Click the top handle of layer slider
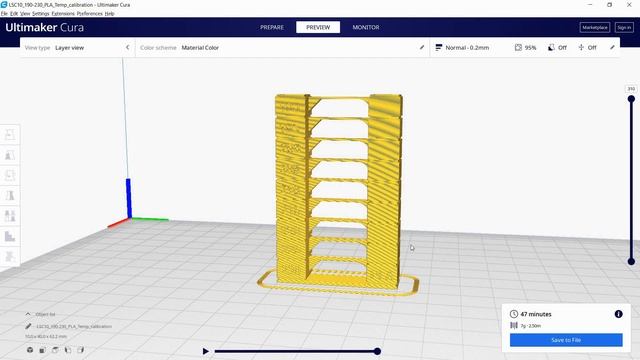Image resolution: width=640 pixels, height=360 pixels. (x=631, y=99)
